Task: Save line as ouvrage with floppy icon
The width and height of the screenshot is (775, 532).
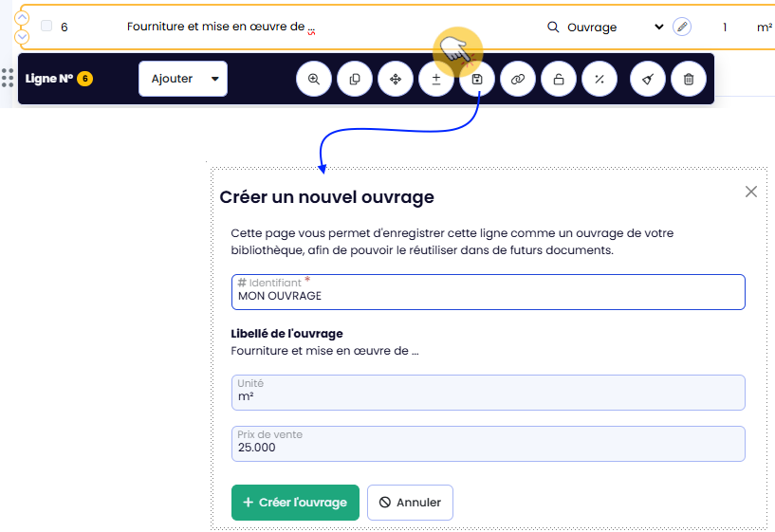Action: [x=477, y=80]
